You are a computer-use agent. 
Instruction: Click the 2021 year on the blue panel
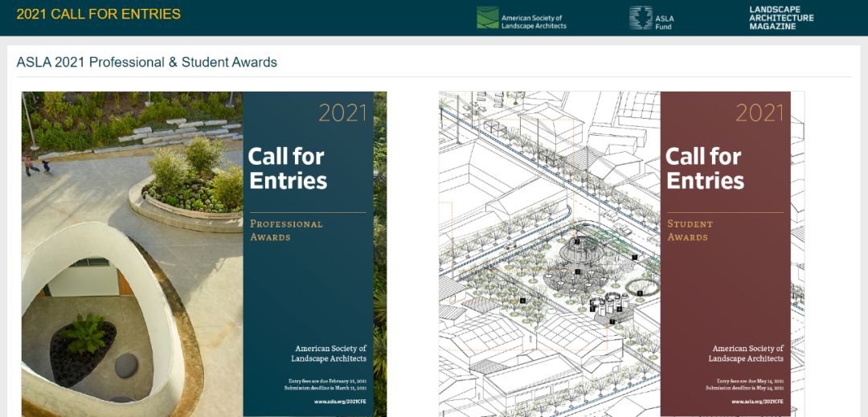(342, 113)
